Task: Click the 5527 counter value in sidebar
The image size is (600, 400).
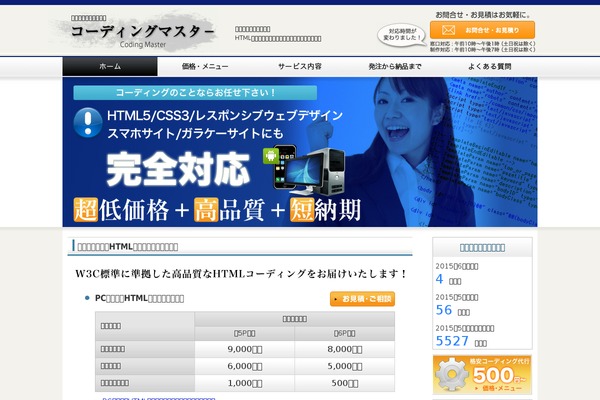Action: click(452, 341)
